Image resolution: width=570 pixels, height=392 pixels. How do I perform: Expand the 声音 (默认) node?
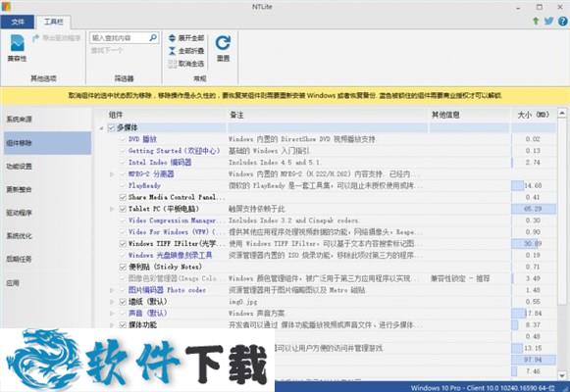coord(112,314)
